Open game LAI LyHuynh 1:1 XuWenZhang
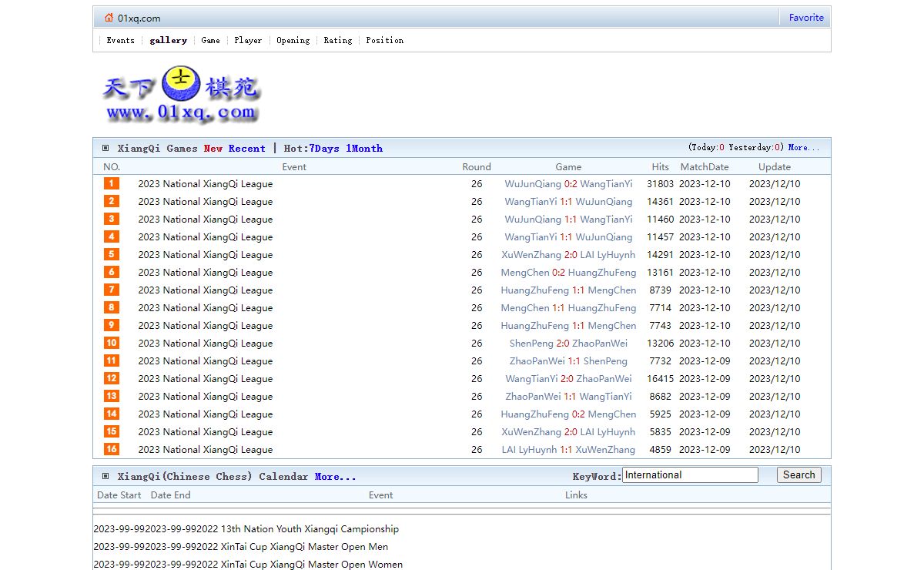Image resolution: width=924 pixels, height=570 pixels. pyautogui.click(x=568, y=450)
